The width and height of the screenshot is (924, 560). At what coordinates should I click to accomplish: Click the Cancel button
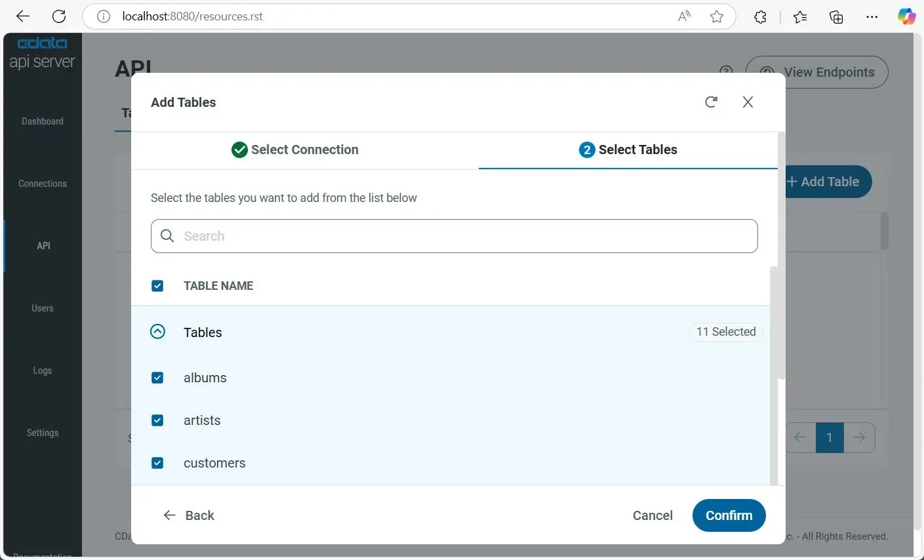click(x=653, y=515)
